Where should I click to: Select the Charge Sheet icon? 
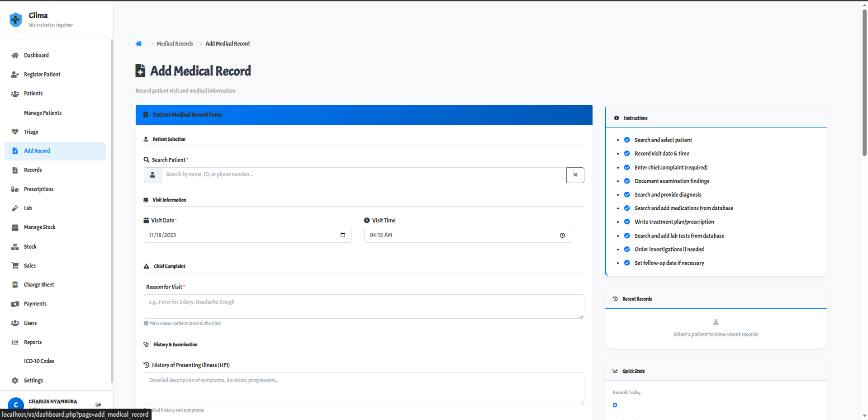[x=15, y=284]
